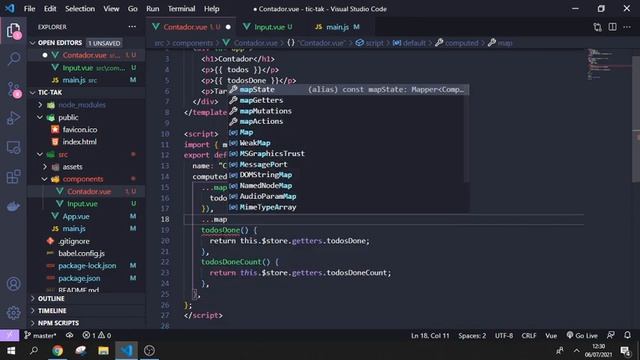This screenshot has width=640, height=360.
Task: Click the feedback icon in status bar
Action: tap(611, 335)
